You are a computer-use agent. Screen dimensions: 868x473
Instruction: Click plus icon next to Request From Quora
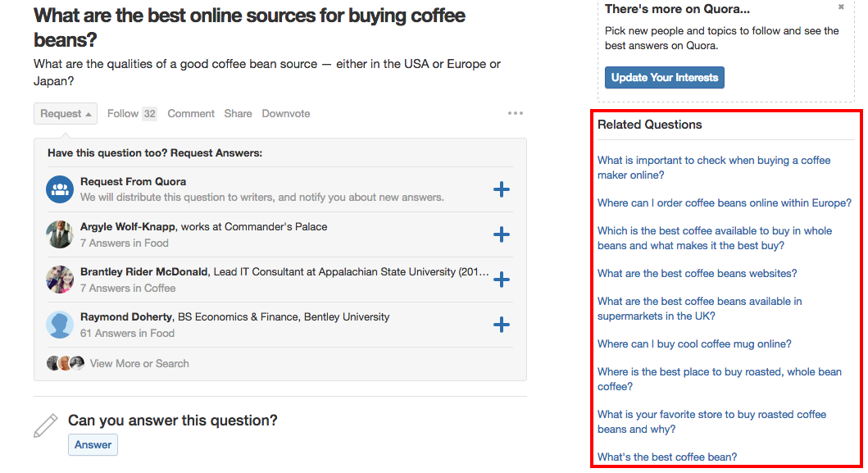tap(501, 189)
